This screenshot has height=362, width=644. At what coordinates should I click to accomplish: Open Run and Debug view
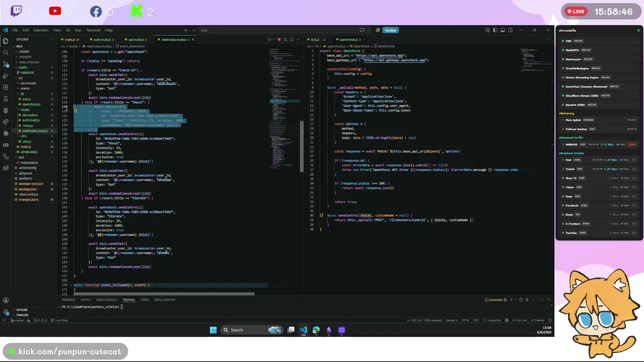click(x=6, y=75)
